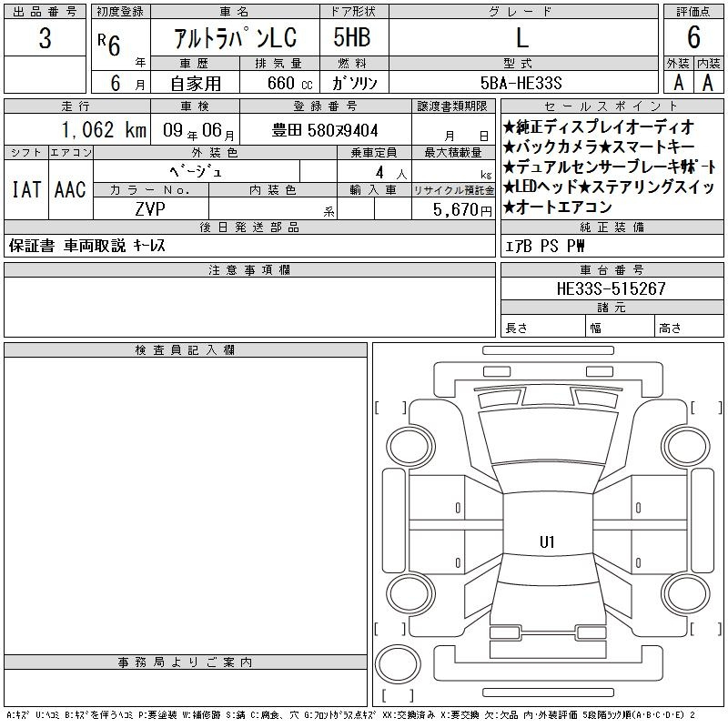This screenshot has width=728, height=728.
Task: Select the displacement value 660 cc
Action: pos(289,83)
